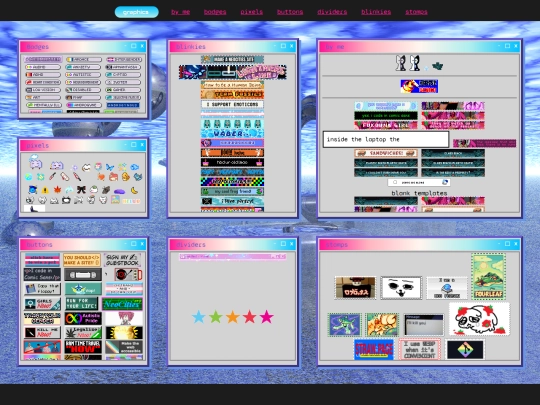Select the yellow crescent moon pixel
Image resolution: width=540 pixels, height=405 pixels.
pos(134,190)
